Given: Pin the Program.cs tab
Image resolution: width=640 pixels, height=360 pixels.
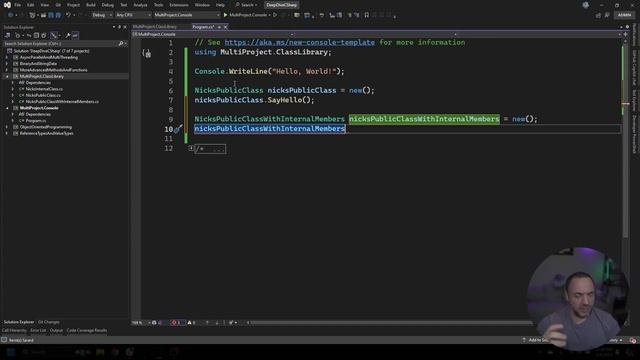Looking at the screenshot, I should (219, 27).
